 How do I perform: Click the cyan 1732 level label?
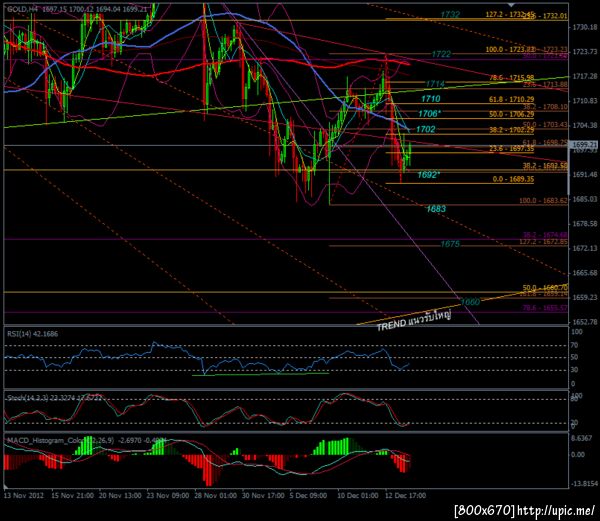450,15
